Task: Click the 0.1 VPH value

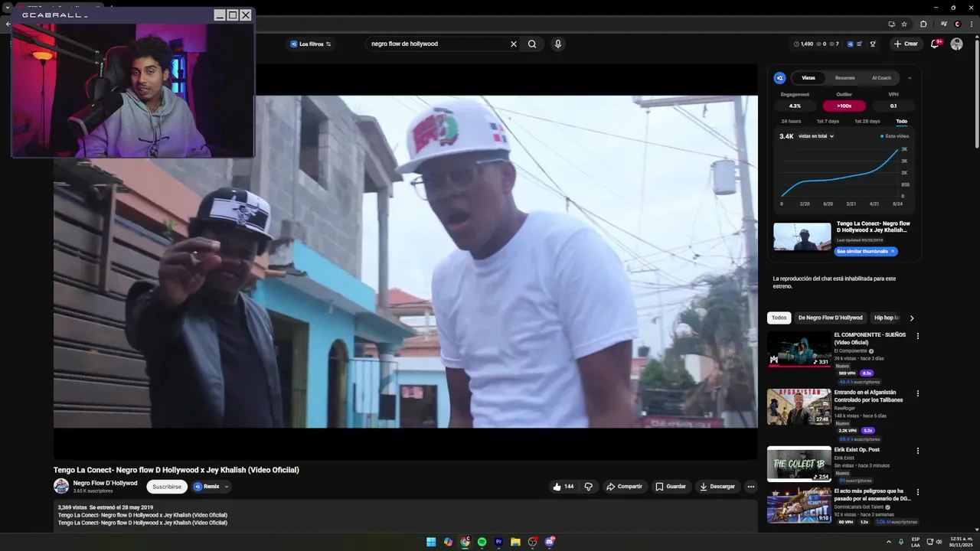Action: click(x=893, y=106)
